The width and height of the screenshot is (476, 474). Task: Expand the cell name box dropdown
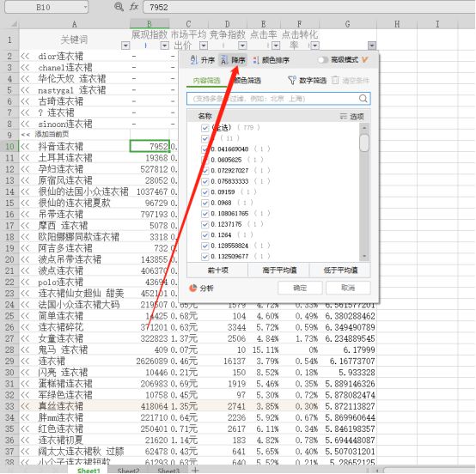(85, 7)
